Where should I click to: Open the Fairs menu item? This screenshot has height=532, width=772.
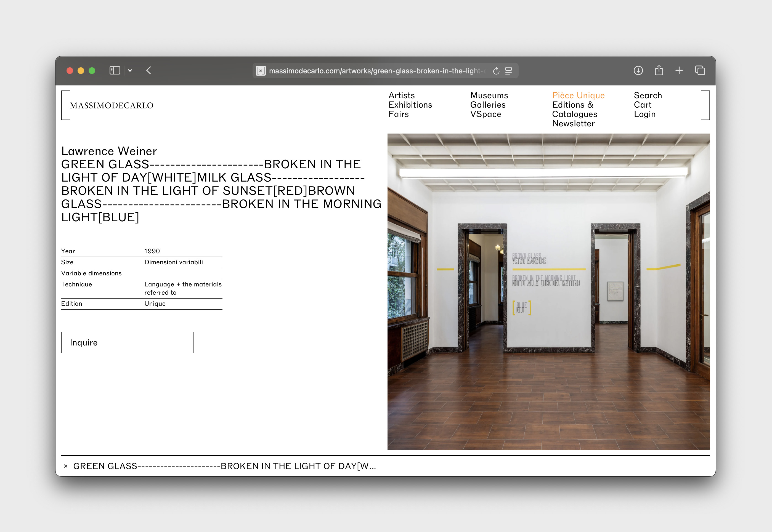398,114
